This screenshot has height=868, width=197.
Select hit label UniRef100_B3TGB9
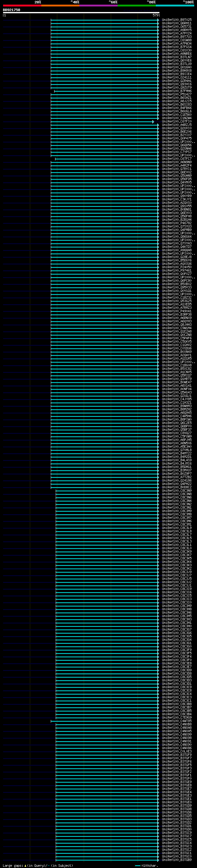[177, 860]
